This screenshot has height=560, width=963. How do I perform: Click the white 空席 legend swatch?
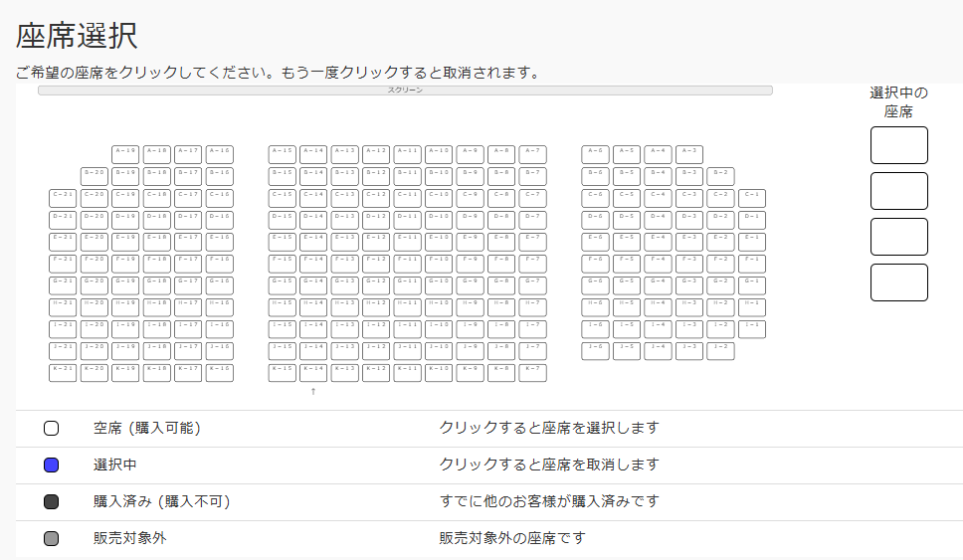[52, 429]
